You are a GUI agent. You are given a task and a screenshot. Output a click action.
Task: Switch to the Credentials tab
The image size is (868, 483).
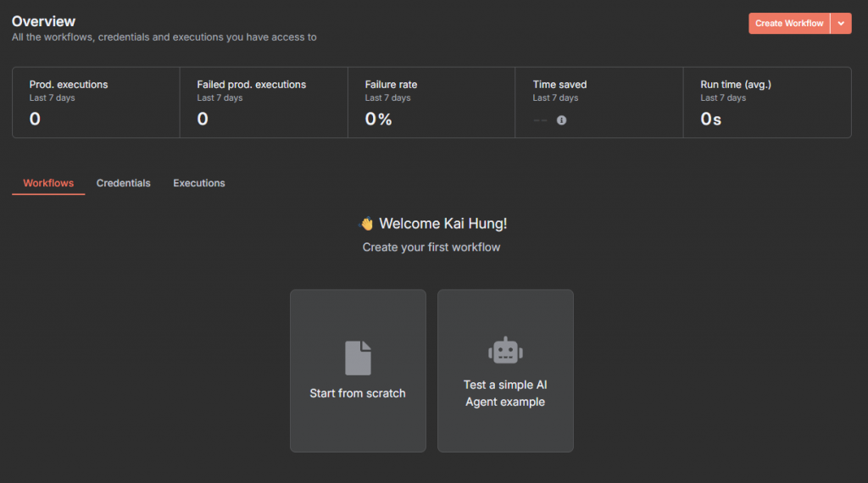click(x=124, y=183)
